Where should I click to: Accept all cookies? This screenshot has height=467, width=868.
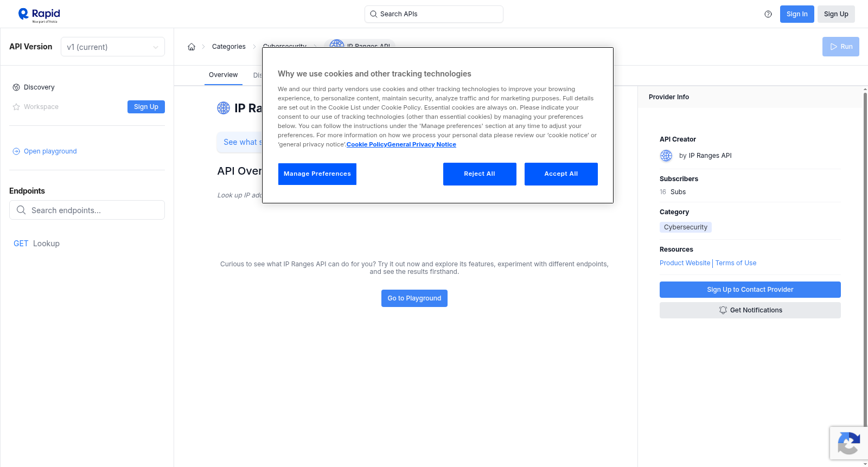click(561, 174)
